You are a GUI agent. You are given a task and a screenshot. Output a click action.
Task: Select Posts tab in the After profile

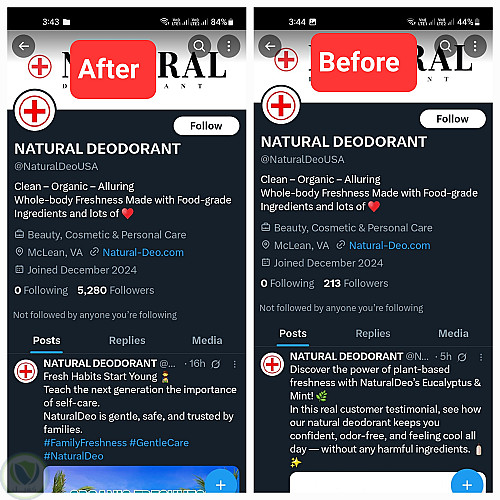(x=47, y=340)
